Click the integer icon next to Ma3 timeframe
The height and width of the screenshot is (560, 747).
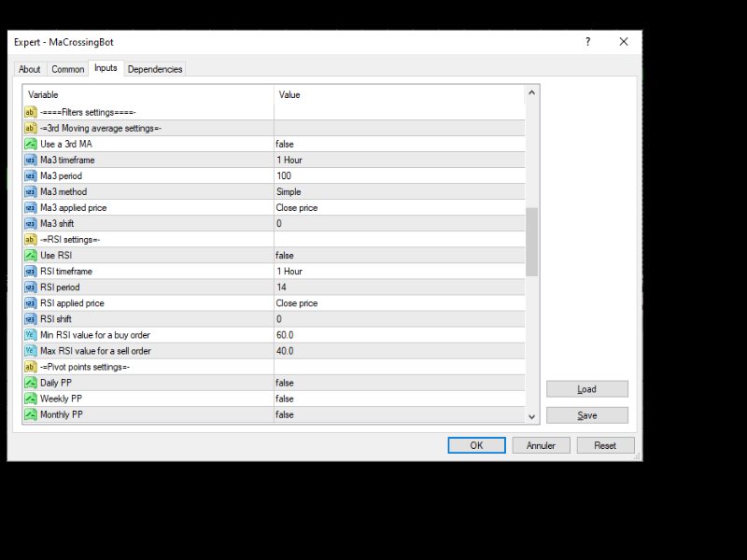[31, 160]
